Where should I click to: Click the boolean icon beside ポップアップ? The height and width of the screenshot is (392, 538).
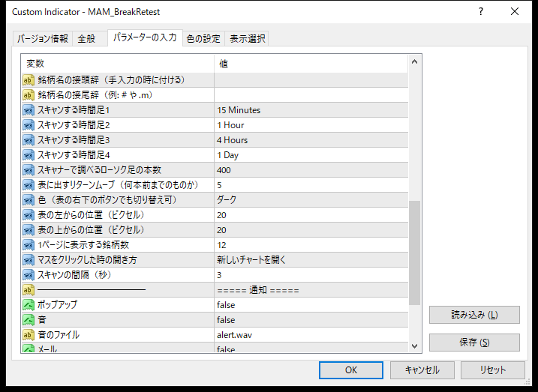click(x=29, y=305)
